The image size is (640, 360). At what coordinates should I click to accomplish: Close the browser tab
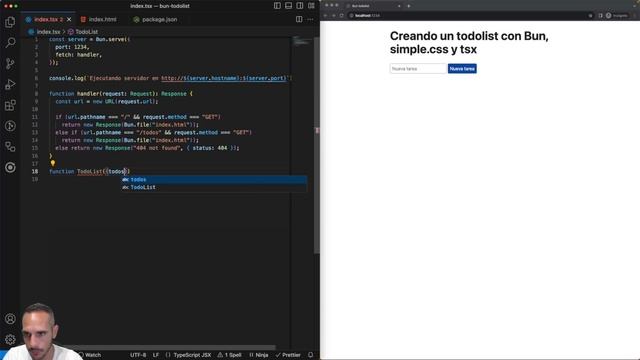tap(399, 6)
